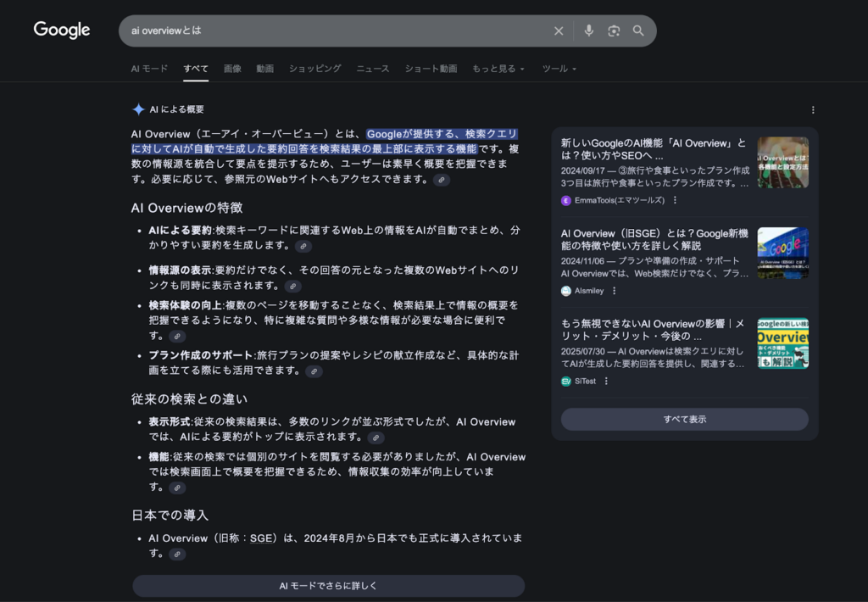
Task: Click the Google logo
Action: (x=61, y=31)
